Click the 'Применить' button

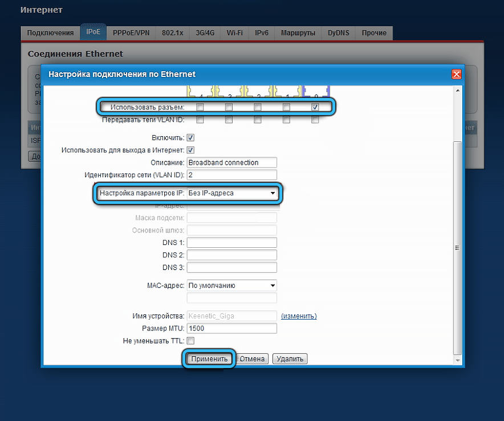tap(209, 359)
